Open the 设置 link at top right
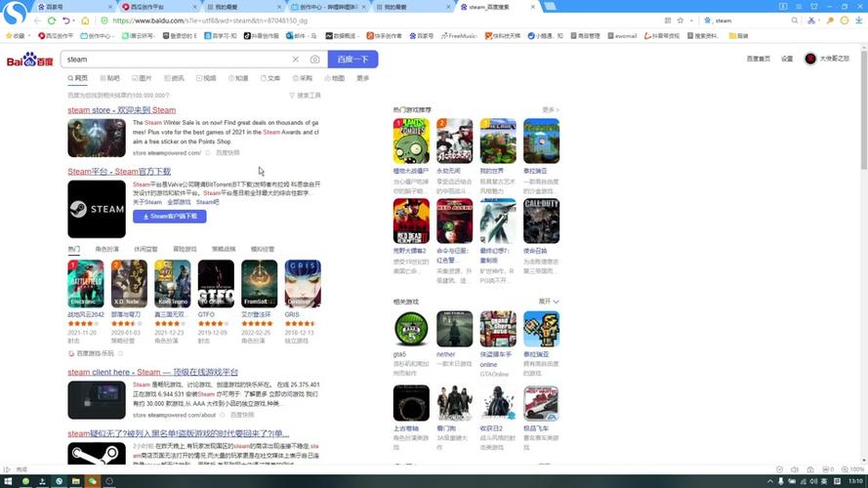 (787, 59)
